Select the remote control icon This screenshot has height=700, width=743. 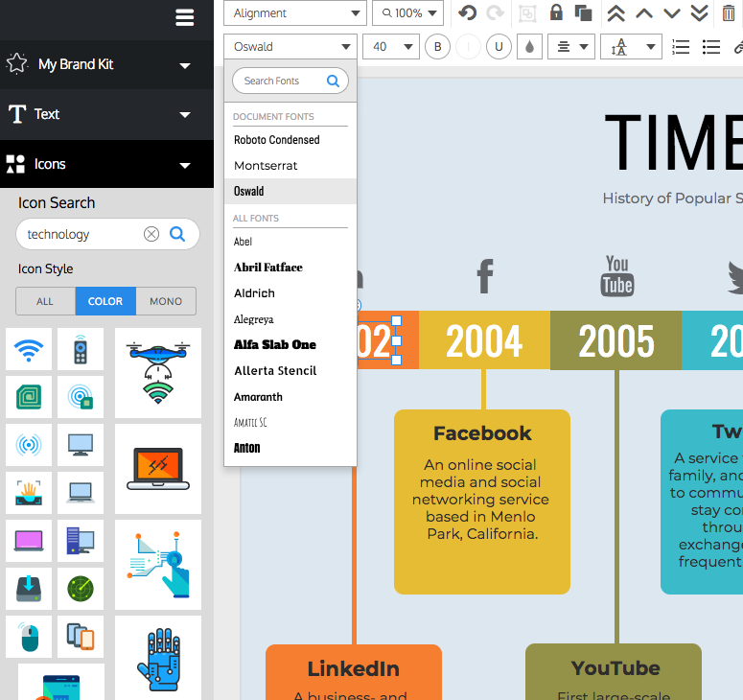(81, 349)
